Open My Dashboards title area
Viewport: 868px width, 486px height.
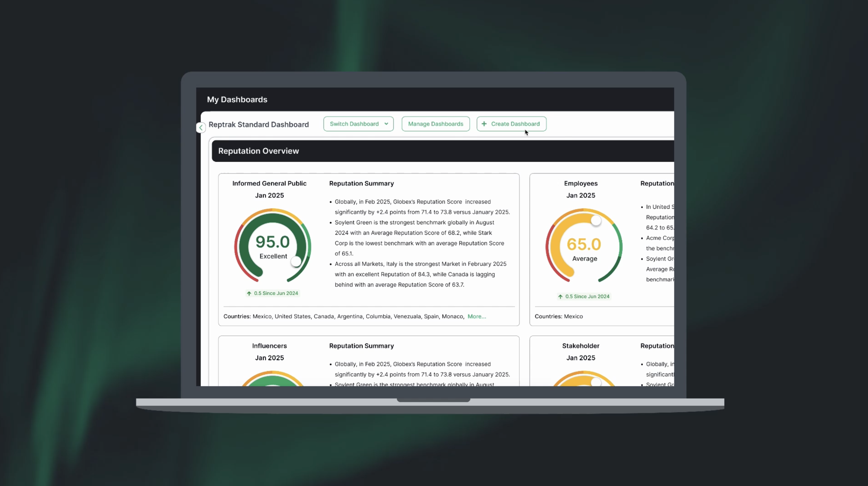237,99
